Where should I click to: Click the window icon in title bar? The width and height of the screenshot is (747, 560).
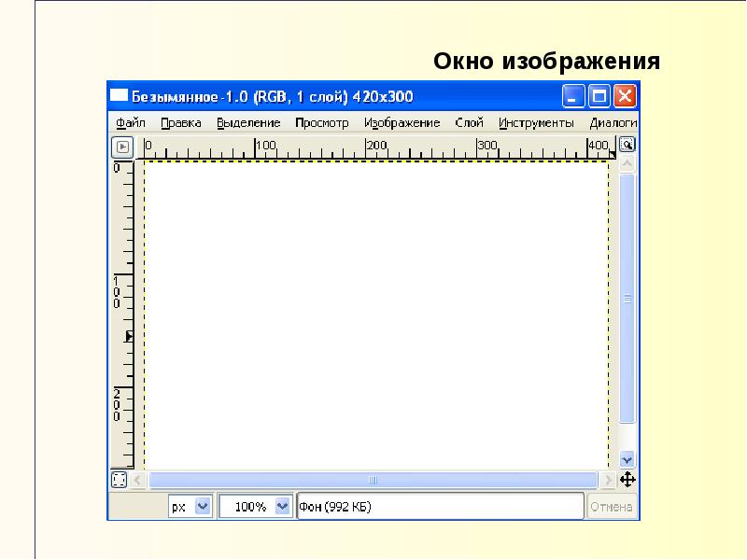(x=120, y=96)
